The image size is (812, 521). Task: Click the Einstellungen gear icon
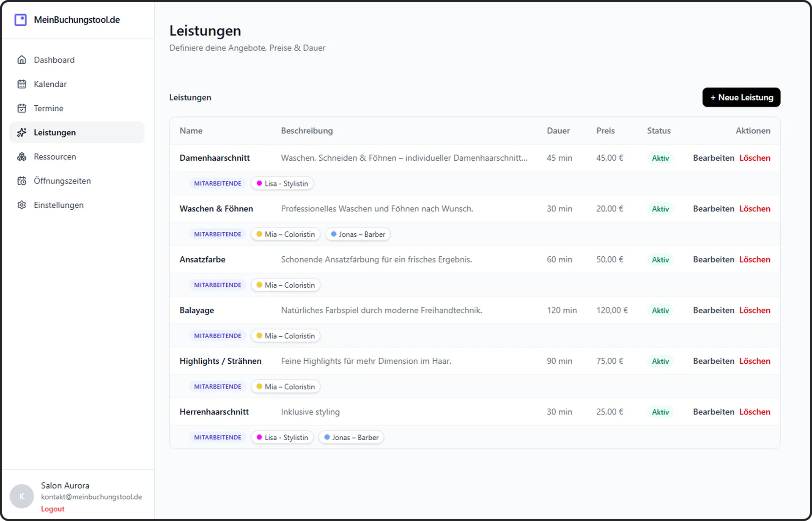click(22, 205)
